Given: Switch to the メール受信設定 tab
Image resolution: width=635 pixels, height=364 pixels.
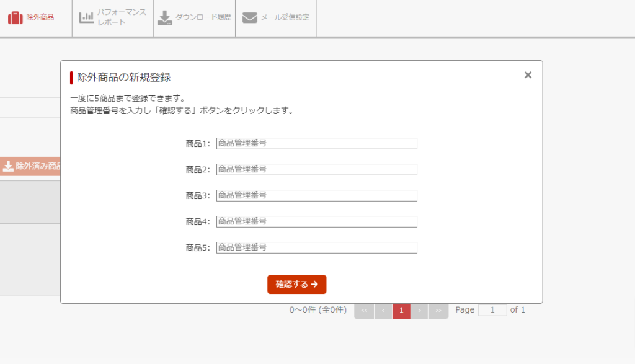Looking at the screenshot, I should coord(285,17).
